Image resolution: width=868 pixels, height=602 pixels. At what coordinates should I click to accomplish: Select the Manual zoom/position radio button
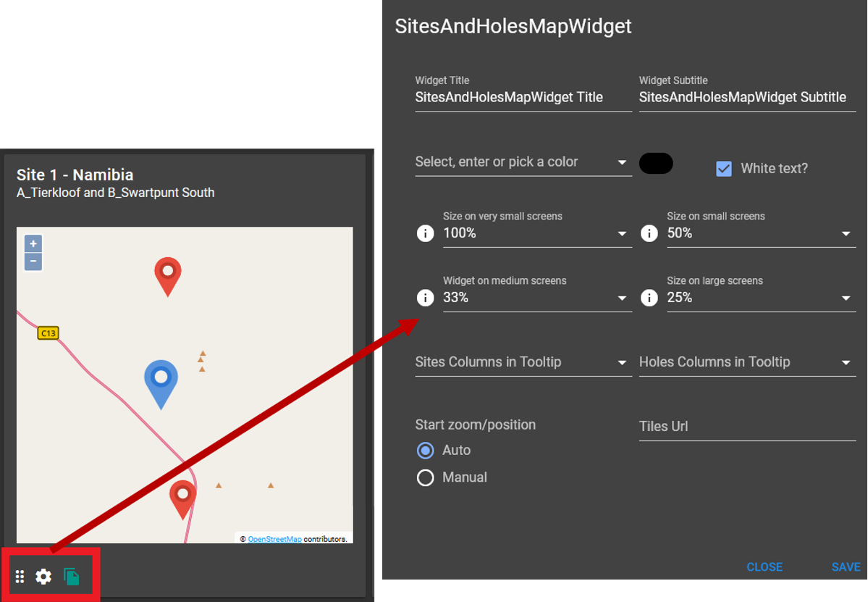point(426,477)
